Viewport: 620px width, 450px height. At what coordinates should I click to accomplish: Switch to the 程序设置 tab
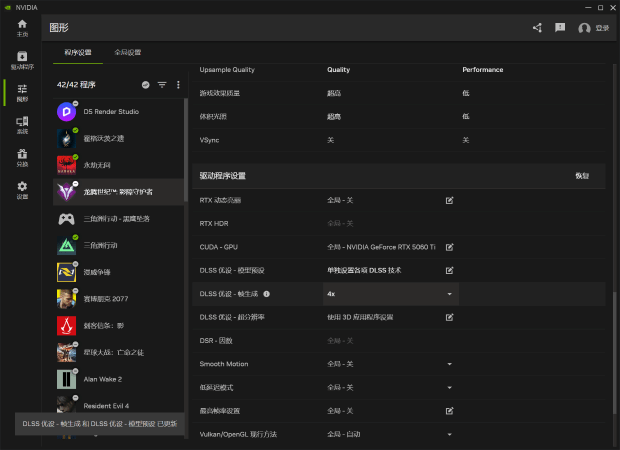pyautogui.click(x=78, y=52)
